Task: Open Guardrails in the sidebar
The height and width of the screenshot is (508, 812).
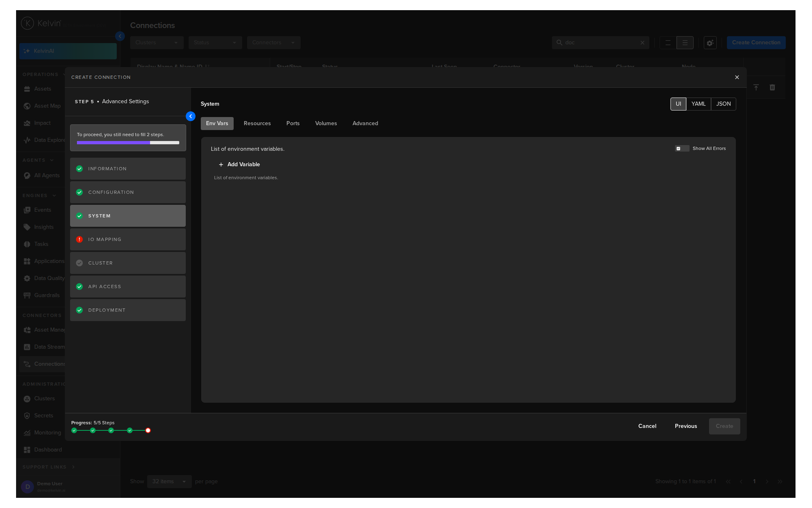Action: [42, 295]
